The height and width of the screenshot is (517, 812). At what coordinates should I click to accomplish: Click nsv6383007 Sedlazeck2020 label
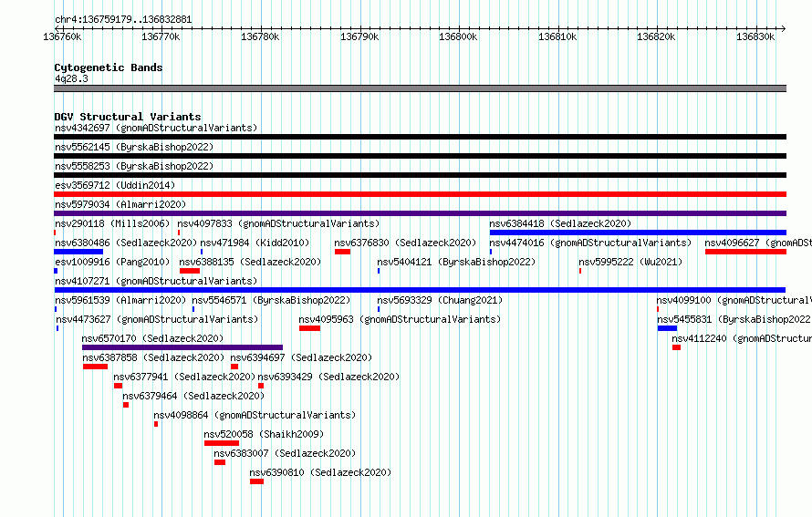coord(285,453)
